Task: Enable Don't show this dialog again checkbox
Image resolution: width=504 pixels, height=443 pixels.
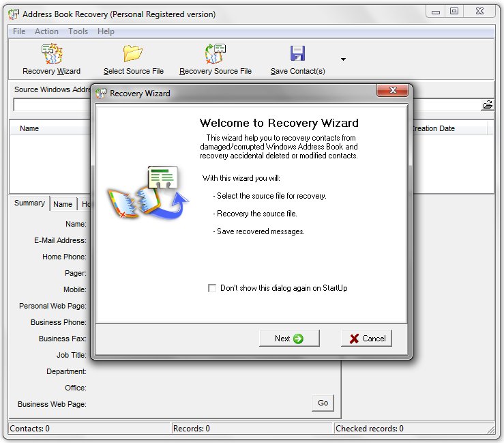Action: [x=212, y=288]
